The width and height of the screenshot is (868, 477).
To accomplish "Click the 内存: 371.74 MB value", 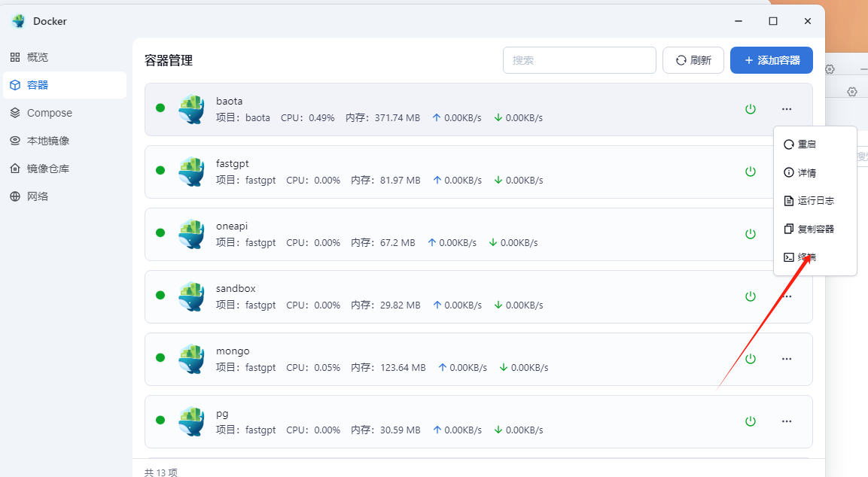I will pyautogui.click(x=383, y=118).
